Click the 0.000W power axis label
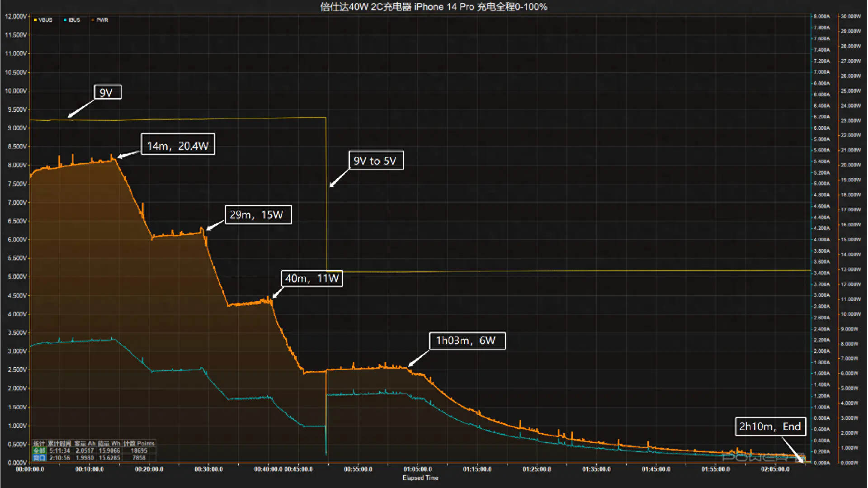The image size is (868, 488). [x=850, y=463]
